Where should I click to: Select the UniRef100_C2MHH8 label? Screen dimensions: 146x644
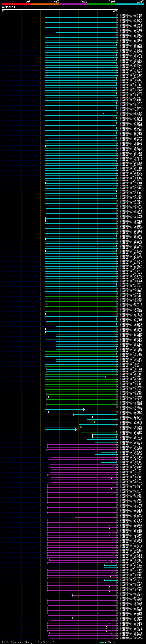(x=131, y=573)
